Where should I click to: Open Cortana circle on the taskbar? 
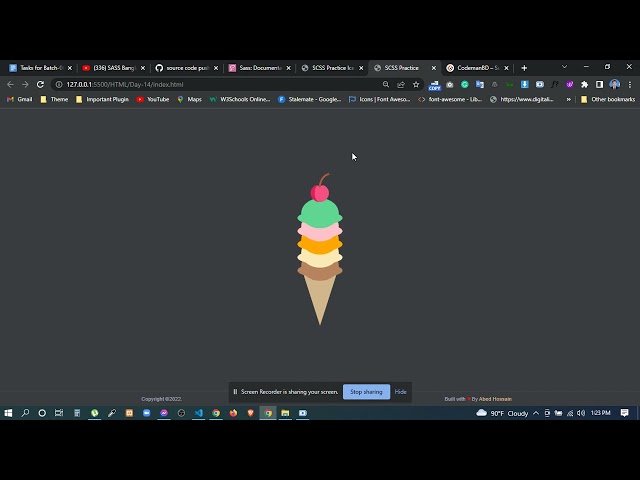[x=42, y=413]
